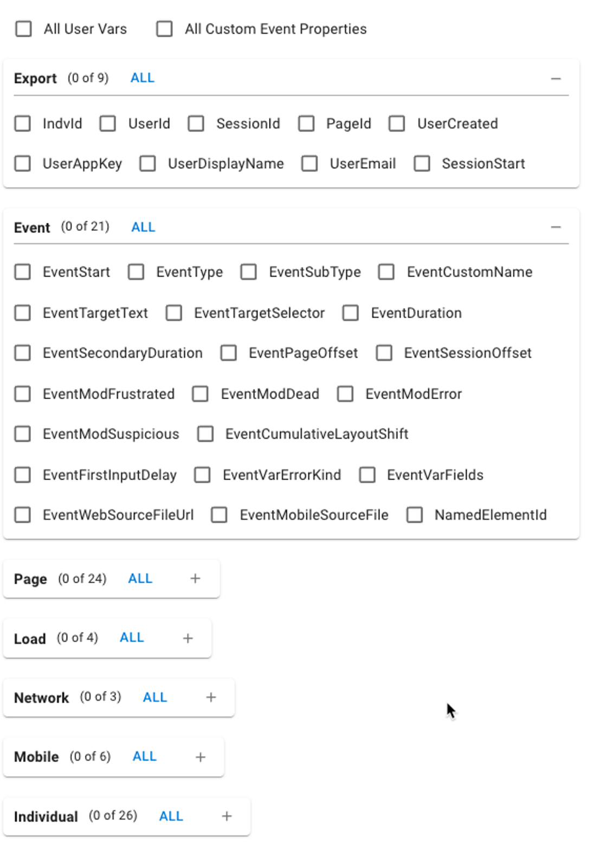The image size is (593, 868).
Task: Expand the Network section plus icon
Action: click(211, 698)
